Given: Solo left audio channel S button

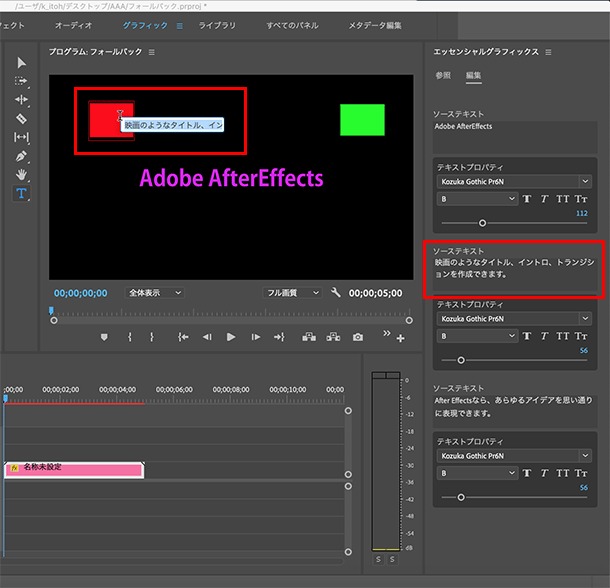Looking at the screenshot, I should pos(378,560).
